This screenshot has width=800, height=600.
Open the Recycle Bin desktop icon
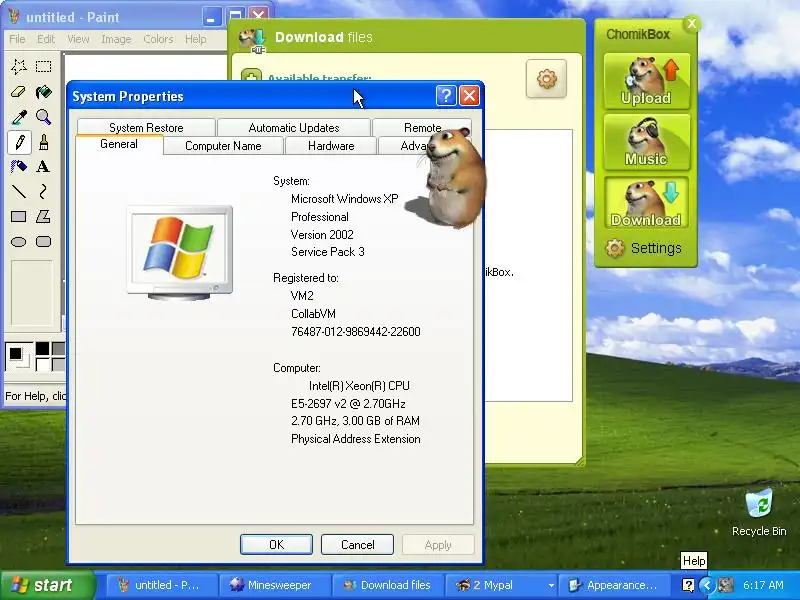pyautogui.click(x=759, y=512)
